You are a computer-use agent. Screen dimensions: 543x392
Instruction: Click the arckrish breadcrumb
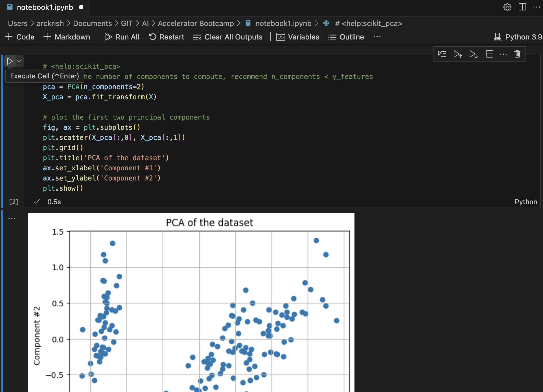point(50,23)
